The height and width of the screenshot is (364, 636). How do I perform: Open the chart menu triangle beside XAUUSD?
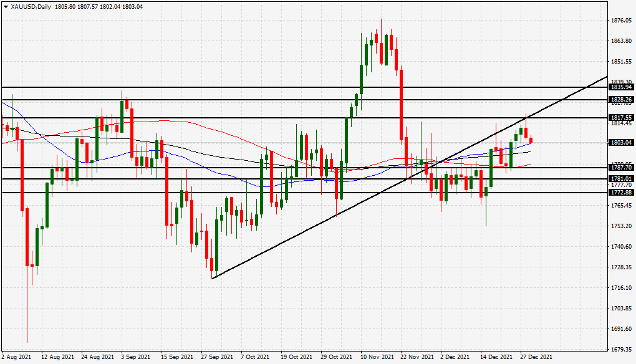pos(6,7)
